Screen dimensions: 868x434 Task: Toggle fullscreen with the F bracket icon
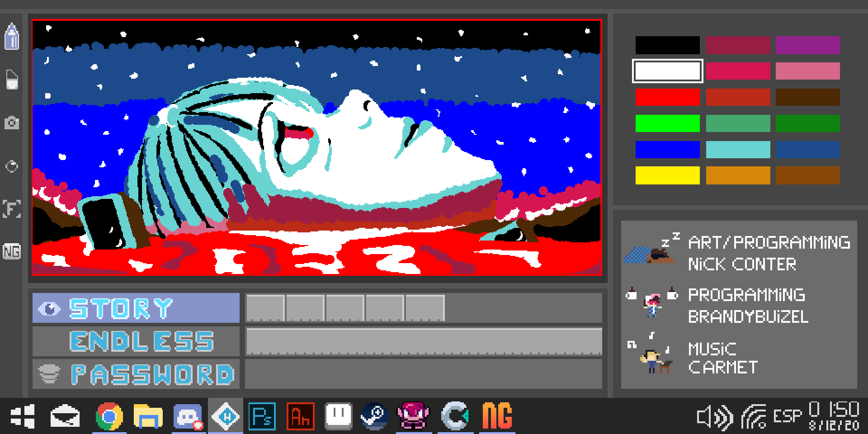[12, 209]
